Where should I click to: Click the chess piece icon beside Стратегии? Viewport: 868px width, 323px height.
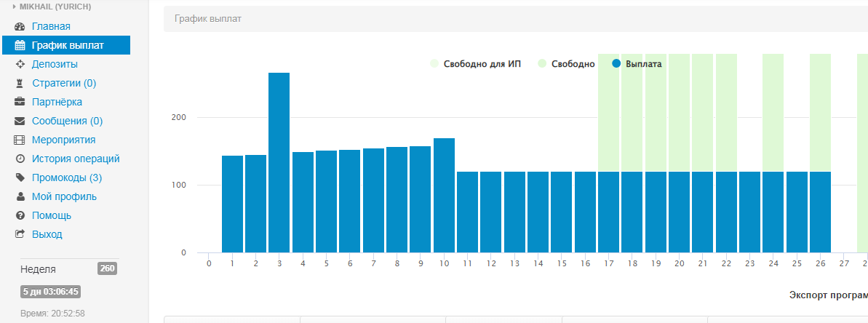(20, 84)
